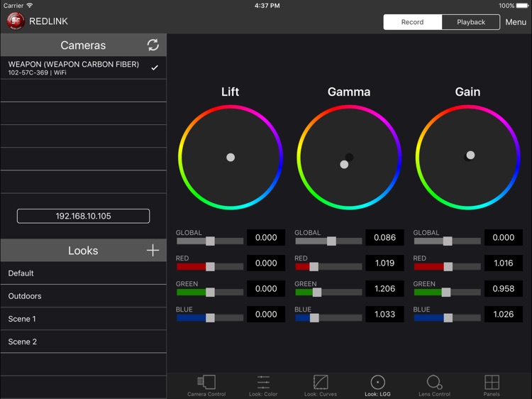532x399 pixels.
Task: Tap the REDLINK app logo
Action: tap(16, 21)
